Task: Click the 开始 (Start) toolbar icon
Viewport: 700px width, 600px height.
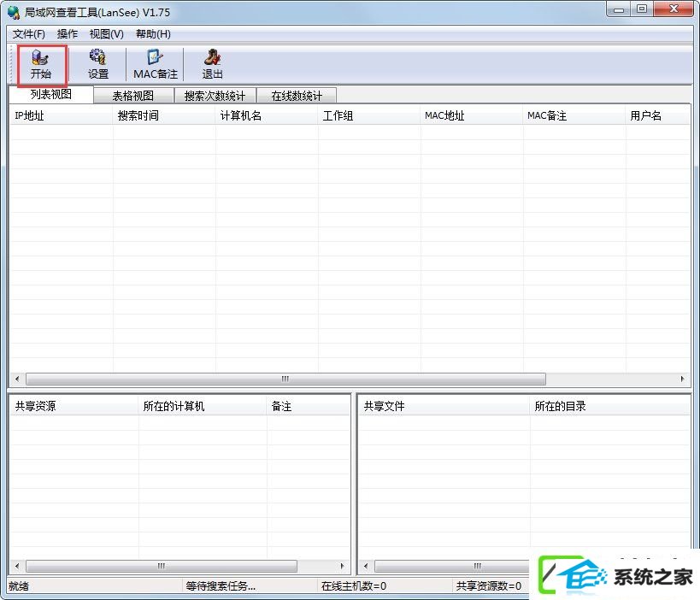Action: point(41,64)
